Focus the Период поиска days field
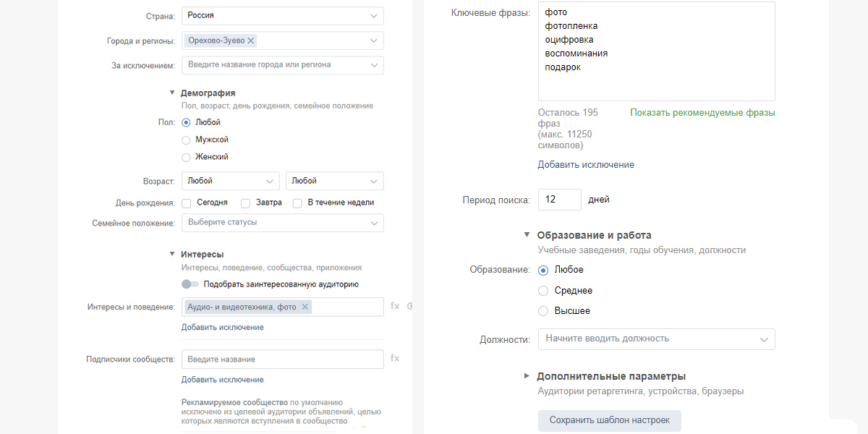The width and height of the screenshot is (868, 434). (560, 200)
